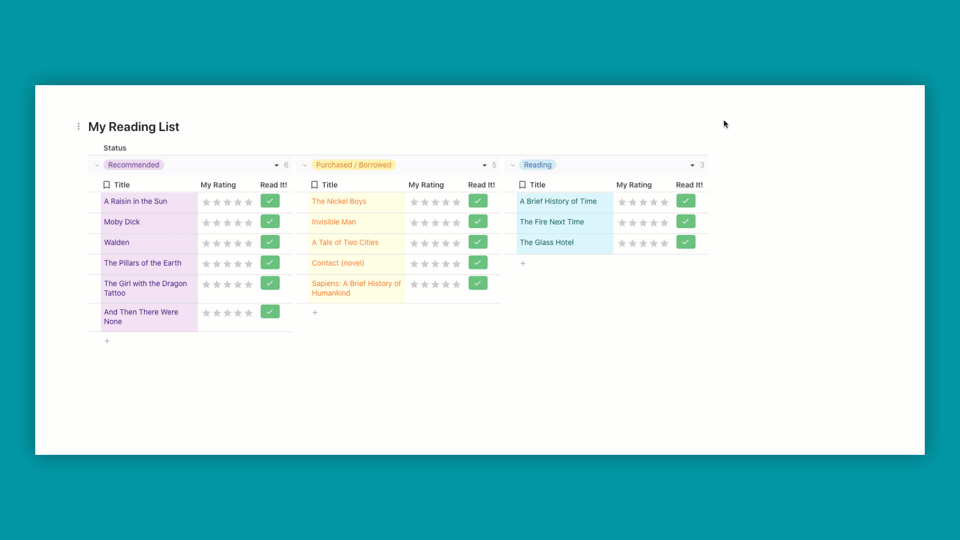Select the A Tale of Two Cities cell
This screenshot has height=540, width=960.
coord(357,243)
